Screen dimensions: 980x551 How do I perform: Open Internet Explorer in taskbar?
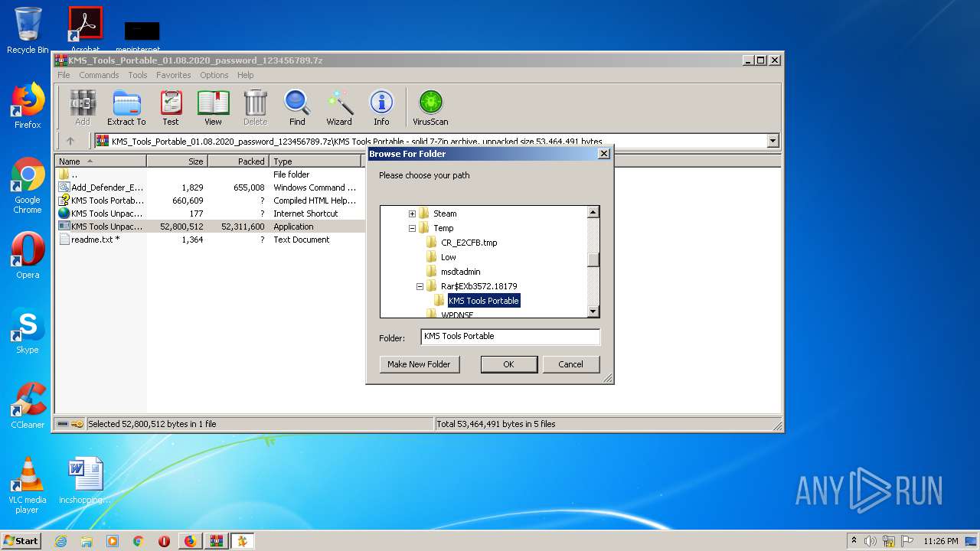[60, 541]
